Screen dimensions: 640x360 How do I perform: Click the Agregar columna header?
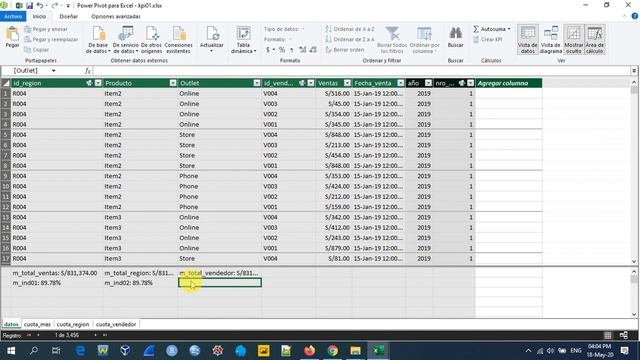509,83
